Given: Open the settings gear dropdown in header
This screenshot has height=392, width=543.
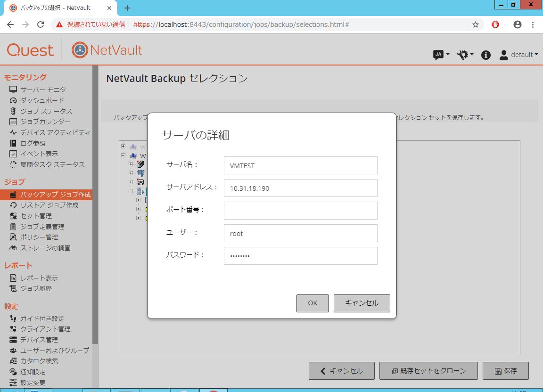Looking at the screenshot, I should click(465, 55).
